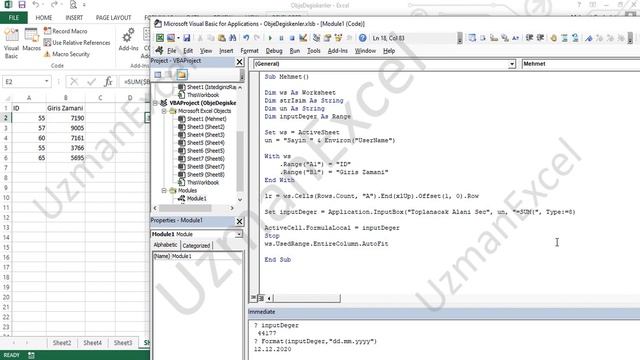Click Macros button in Excel ribbon
640x360 pixels.
coord(31,40)
